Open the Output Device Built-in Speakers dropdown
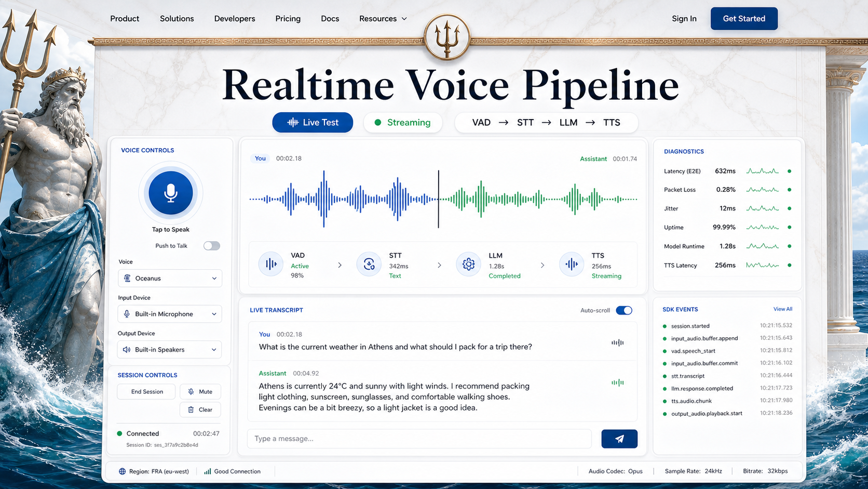868x489 pixels. click(170, 350)
